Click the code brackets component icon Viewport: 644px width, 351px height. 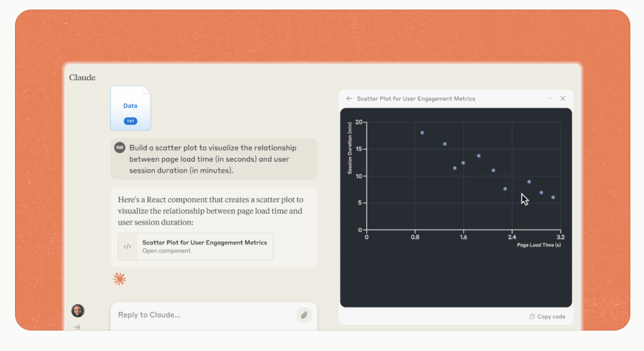point(127,246)
